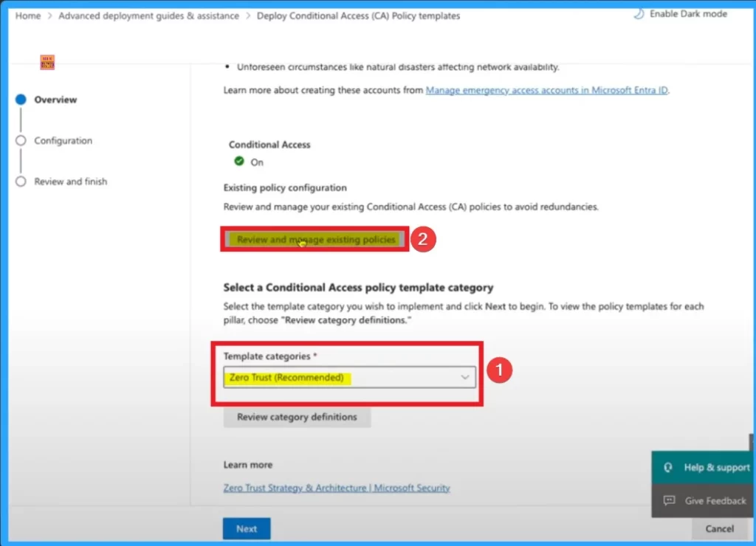Screen dimensions: 756x546
Task: Click the orange logo icon above Overview
Action: pyautogui.click(x=47, y=62)
